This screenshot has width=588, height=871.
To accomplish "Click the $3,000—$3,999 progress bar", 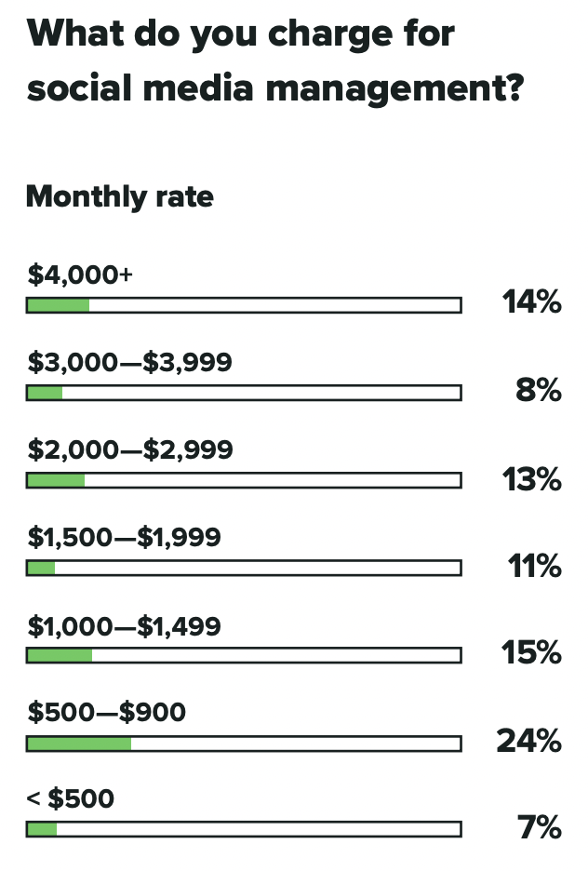I will (x=244, y=393).
